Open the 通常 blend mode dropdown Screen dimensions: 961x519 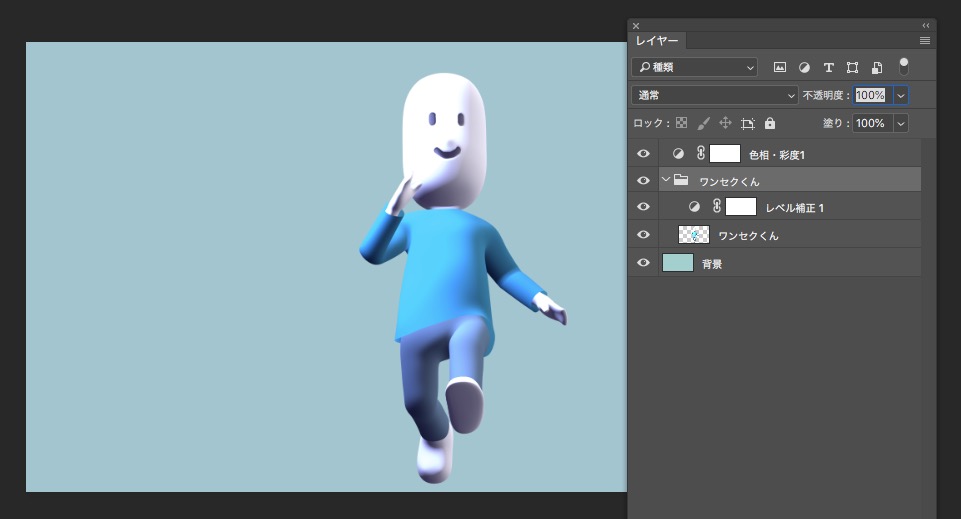(x=714, y=95)
